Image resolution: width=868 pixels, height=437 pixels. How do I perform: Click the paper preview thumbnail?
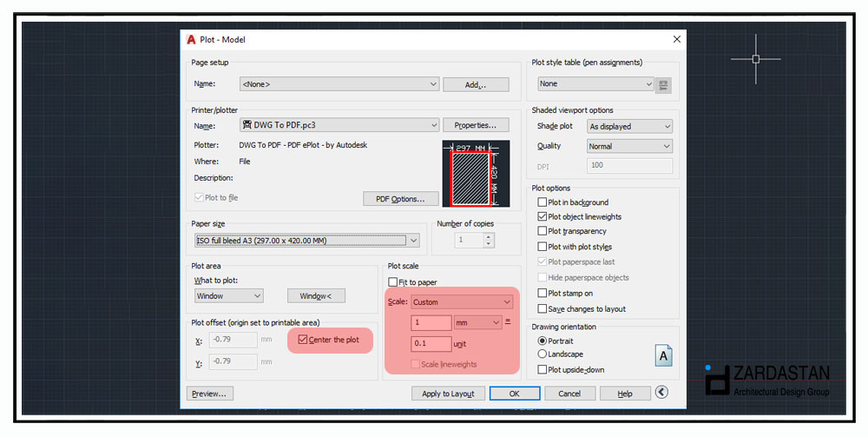(x=475, y=175)
